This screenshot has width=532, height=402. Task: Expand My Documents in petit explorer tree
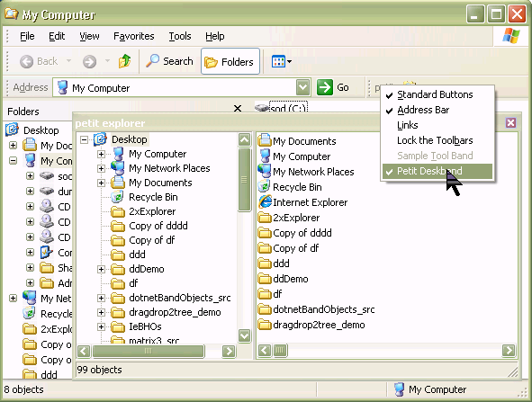[x=101, y=183]
